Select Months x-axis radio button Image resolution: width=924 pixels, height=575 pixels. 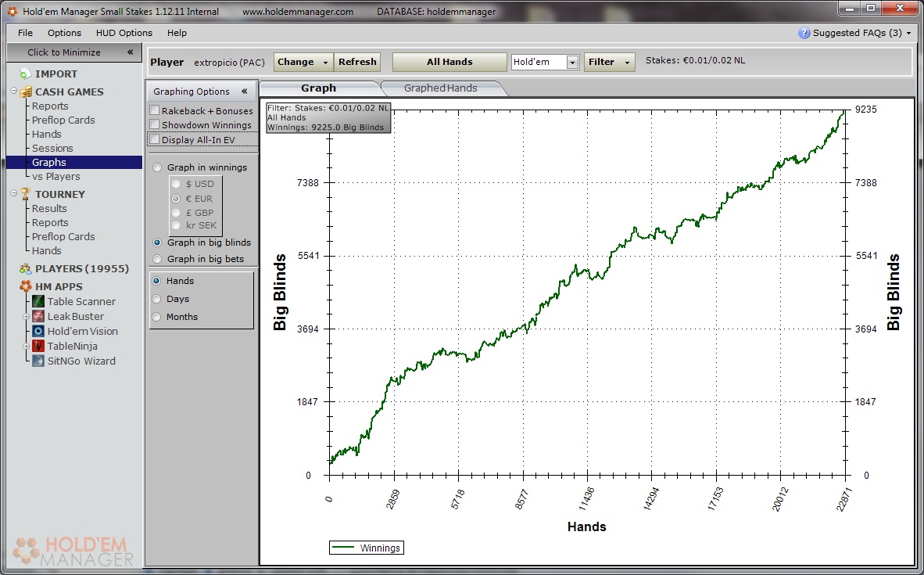pos(157,317)
